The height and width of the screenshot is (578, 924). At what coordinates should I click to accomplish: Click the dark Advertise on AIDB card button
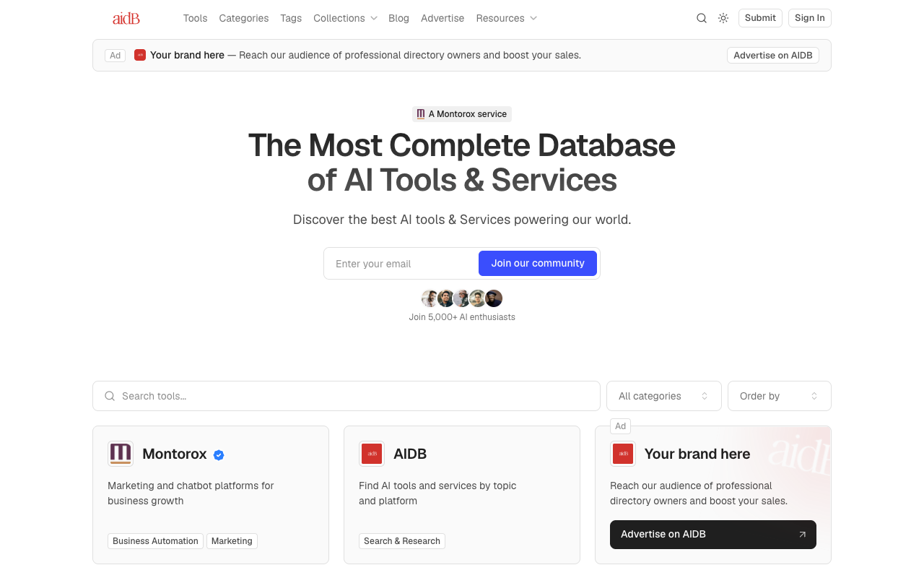pos(713,535)
